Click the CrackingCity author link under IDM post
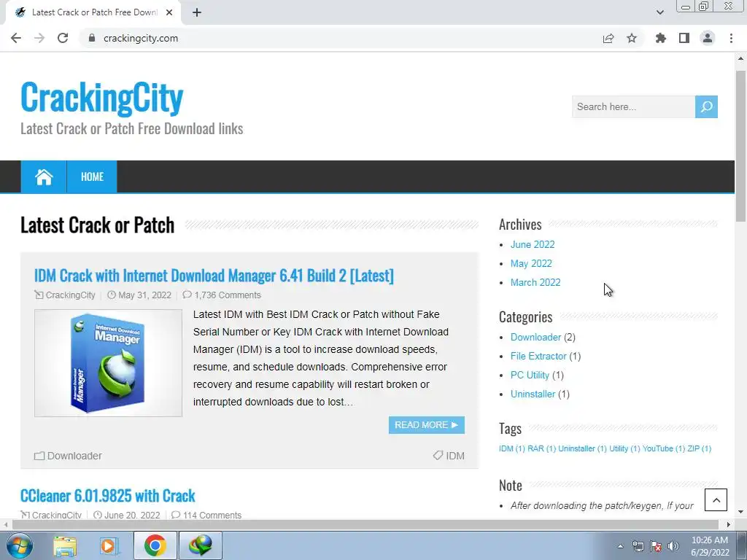747x560 pixels. [x=70, y=295]
